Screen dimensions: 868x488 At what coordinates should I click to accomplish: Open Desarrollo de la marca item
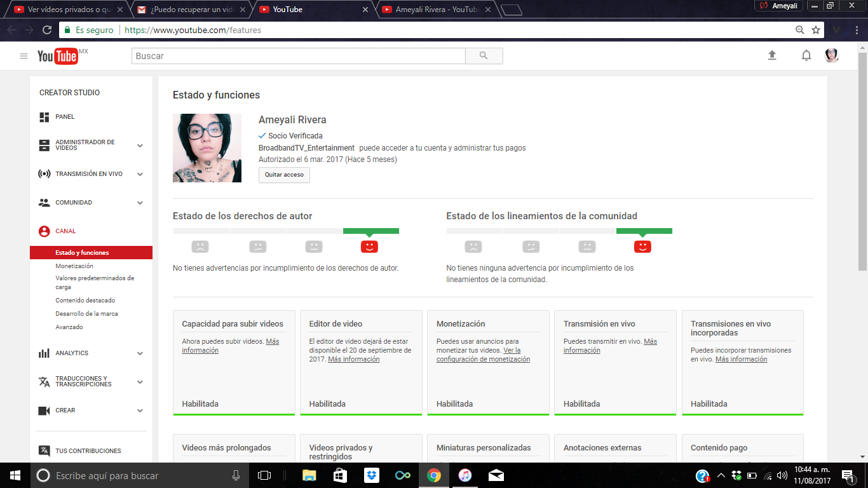(x=86, y=314)
